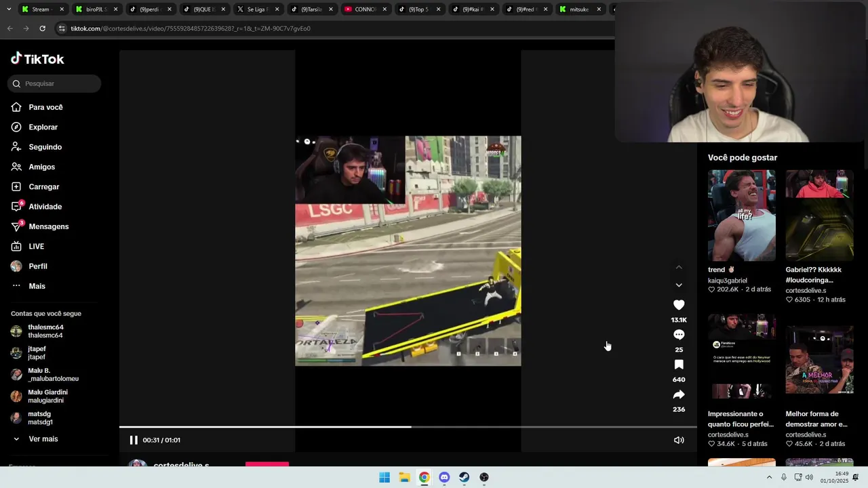Click the LIVE icon in sidebar
The height and width of the screenshot is (488, 868).
point(16,247)
